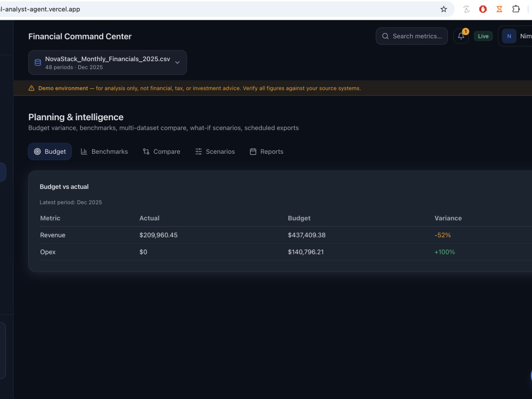Select the Revenue row label
The height and width of the screenshot is (399, 532).
(53, 235)
